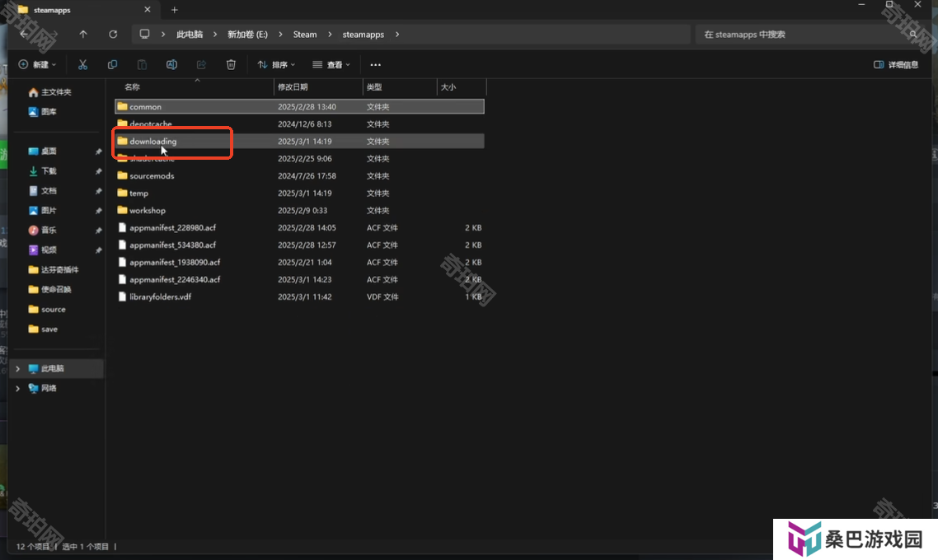This screenshot has width=938, height=560.
Task: Share the selected item via toolbar icon
Action: pos(201,64)
